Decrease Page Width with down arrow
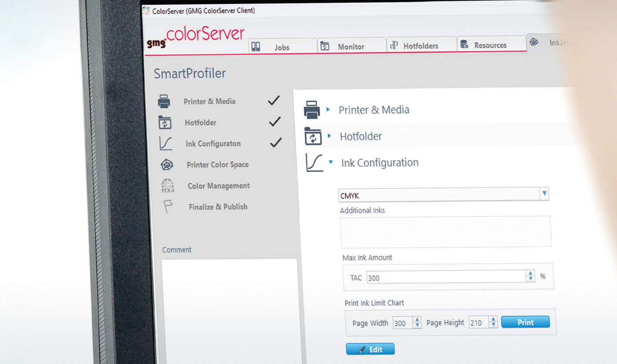Screen dimensions: 617x364 click(x=417, y=325)
